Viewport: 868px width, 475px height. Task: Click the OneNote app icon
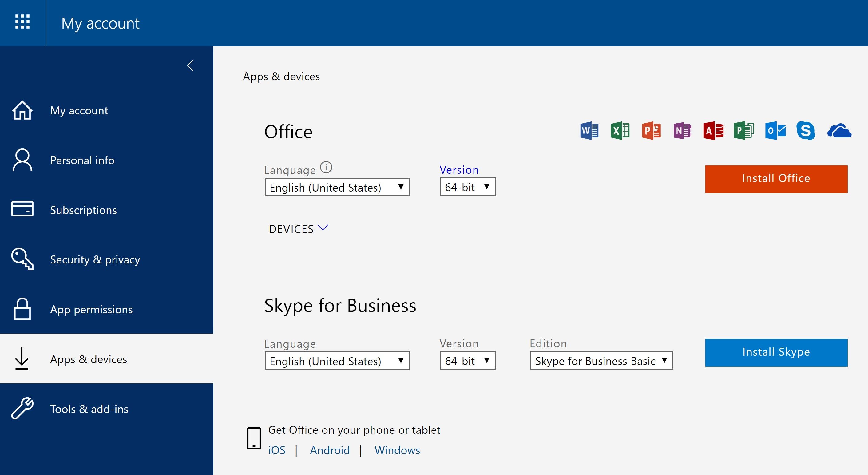[682, 130]
